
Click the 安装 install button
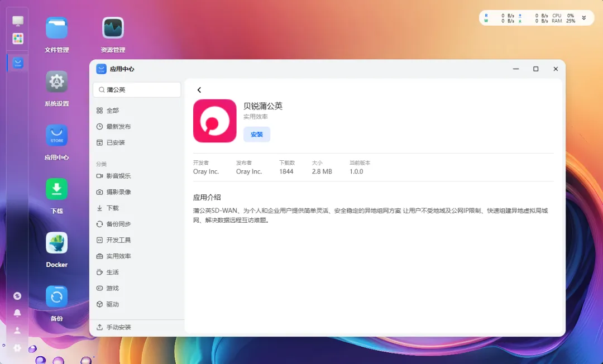256,135
